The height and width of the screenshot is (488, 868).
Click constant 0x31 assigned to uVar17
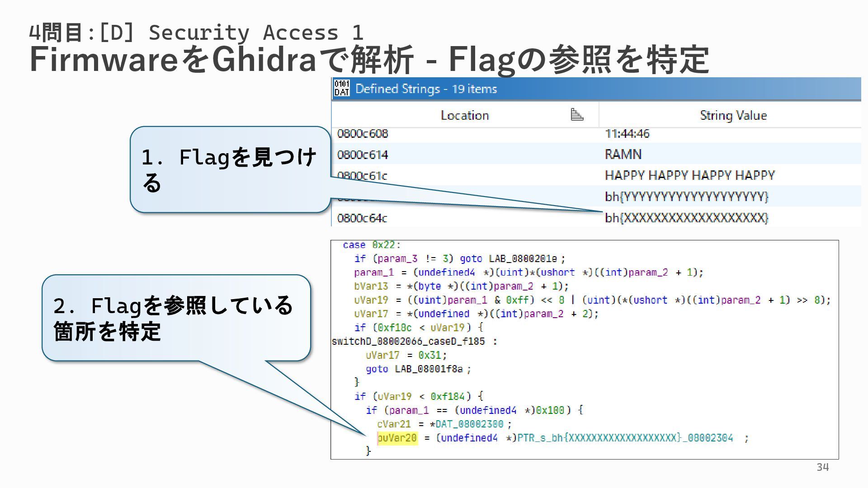[x=429, y=355]
